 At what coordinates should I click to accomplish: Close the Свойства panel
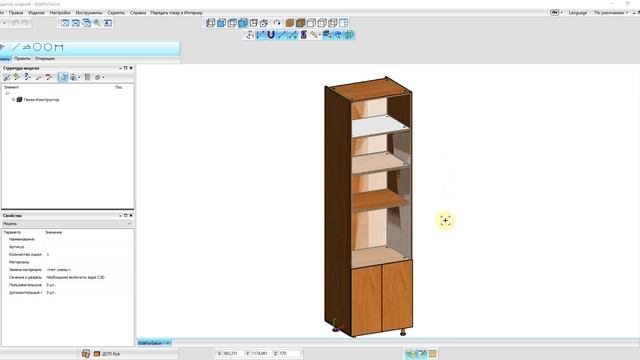click(131, 215)
